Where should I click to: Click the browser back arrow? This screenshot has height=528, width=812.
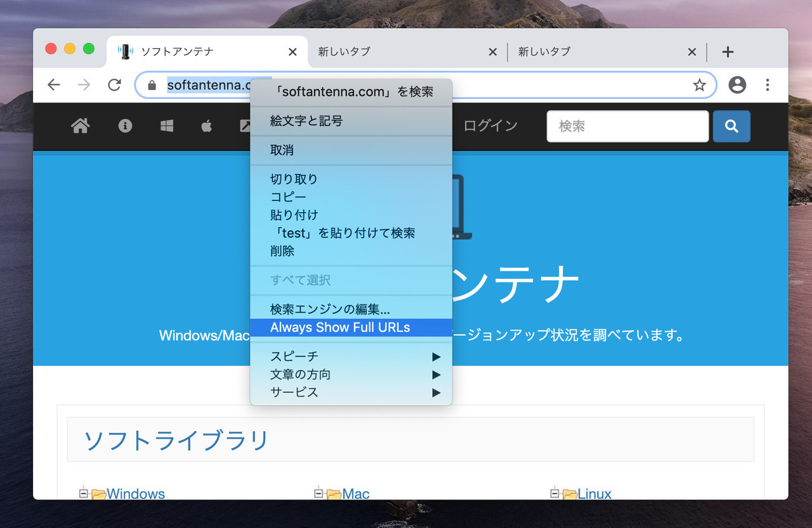[x=54, y=85]
